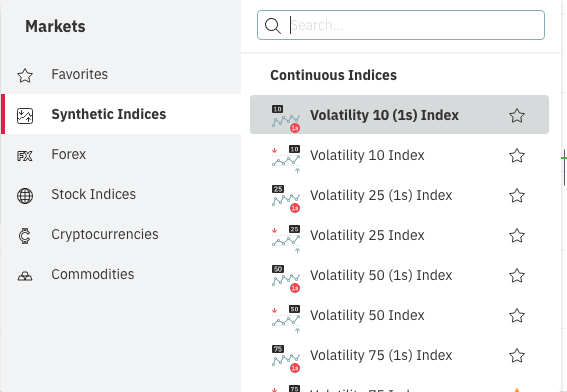This screenshot has width=567, height=392.
Task: Click the Favorites star icon in sidebar
Action: (x=25, y=76)
